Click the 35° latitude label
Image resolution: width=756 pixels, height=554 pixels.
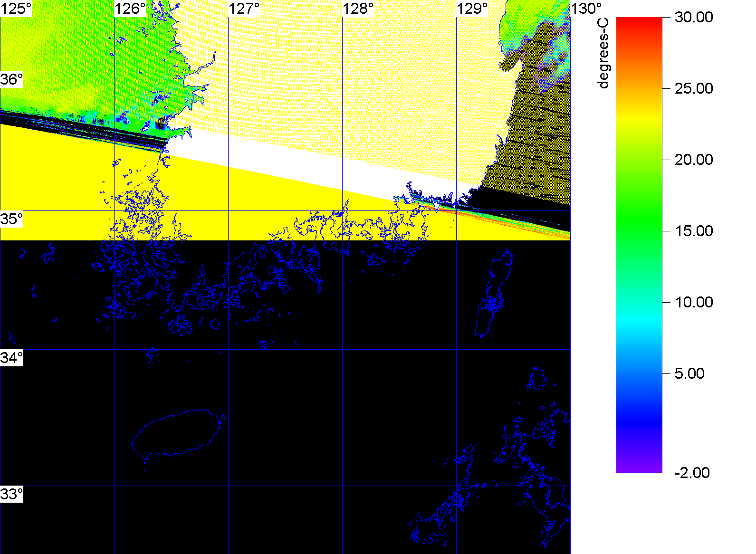click(x=11, y=219)
